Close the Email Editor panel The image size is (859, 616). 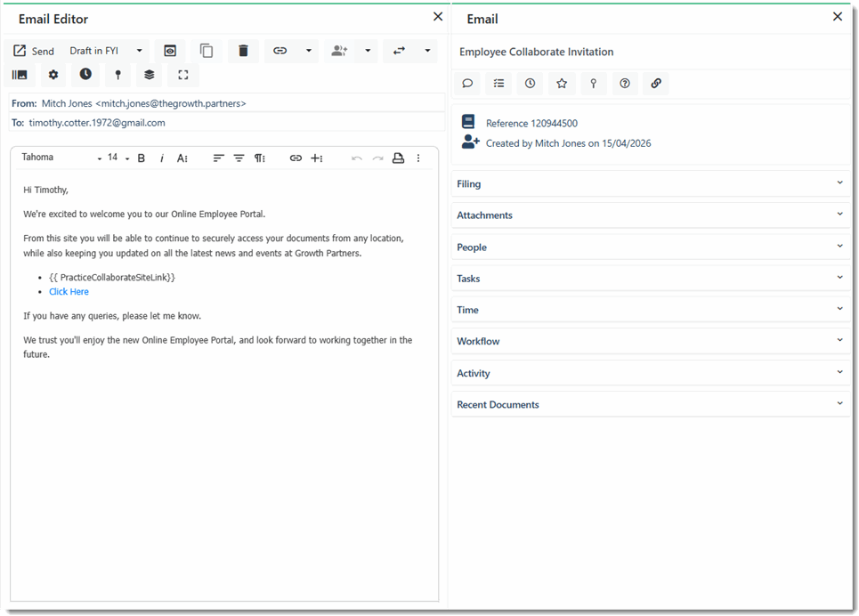coord(438,16)
